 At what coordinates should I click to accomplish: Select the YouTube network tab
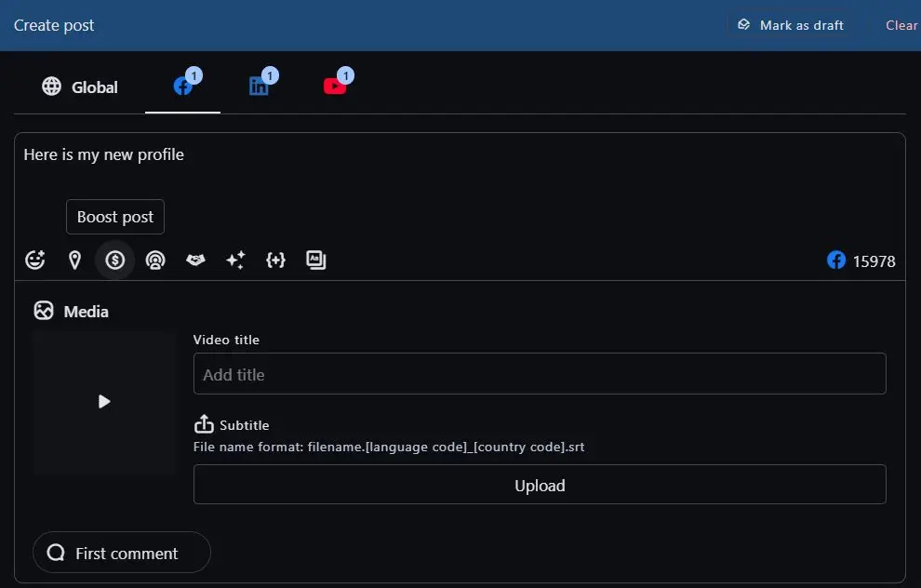(335, 87)
